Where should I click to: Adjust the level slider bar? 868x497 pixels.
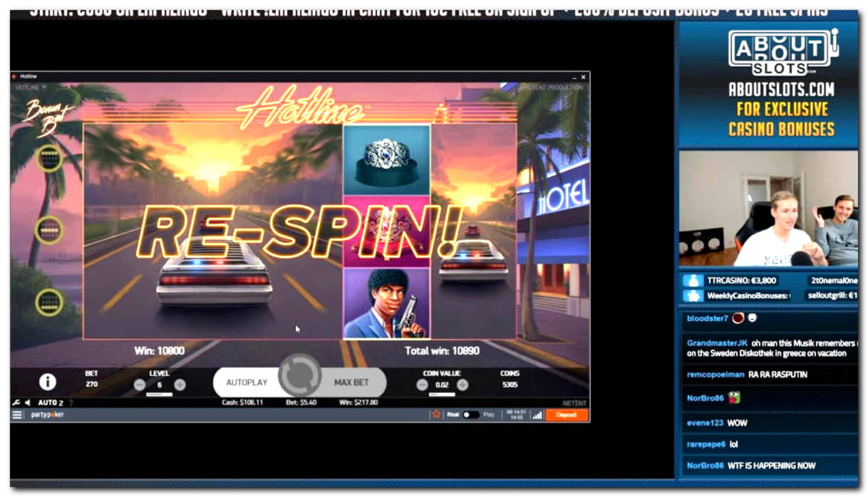pyautogui.click(x=160, y=394)
